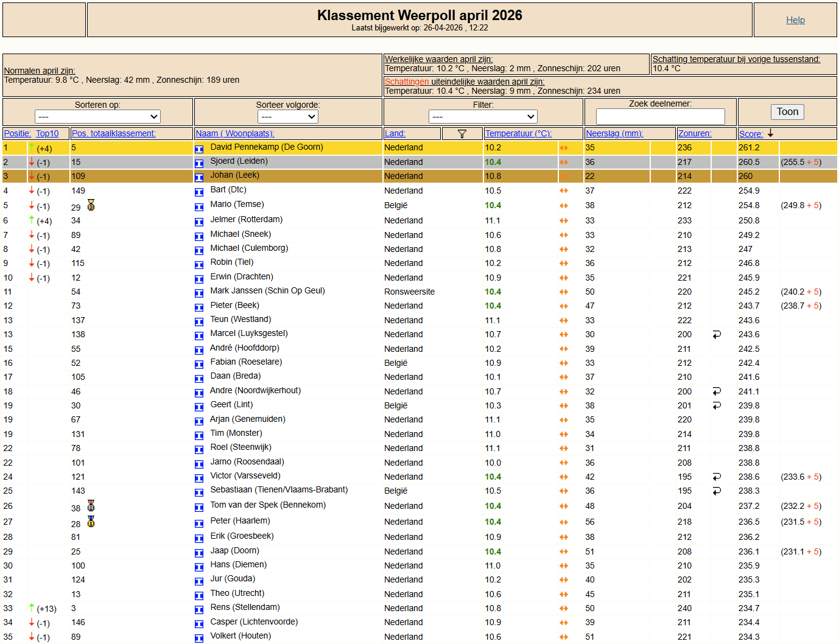Click the down arrow next to Score header

pyautogui.click(x=770, y=133)
